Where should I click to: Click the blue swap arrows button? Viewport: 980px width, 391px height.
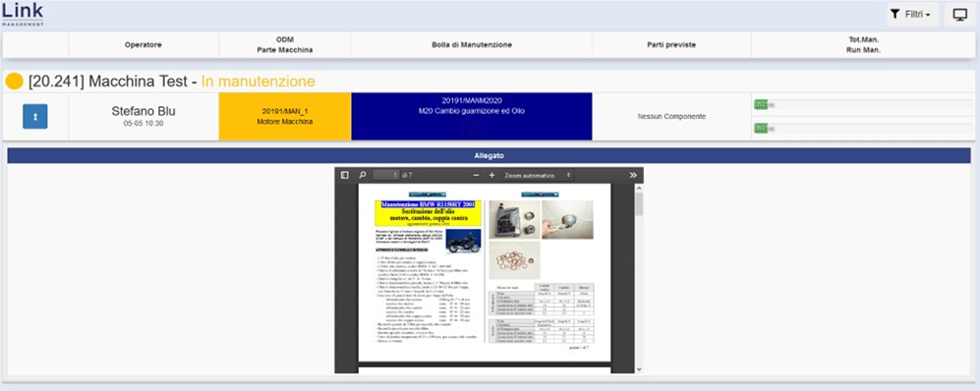coord(35,117)
